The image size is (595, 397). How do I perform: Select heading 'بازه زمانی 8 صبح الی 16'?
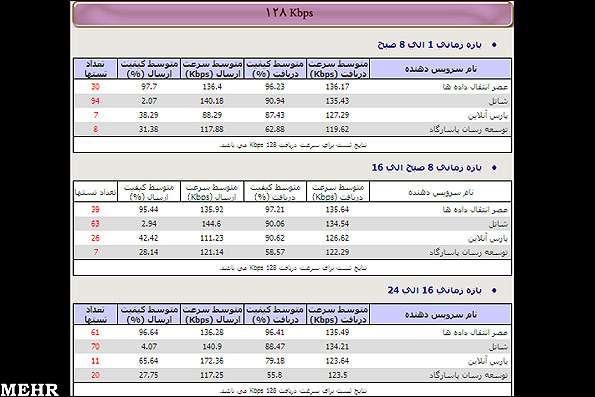click(x=427, y=167)
